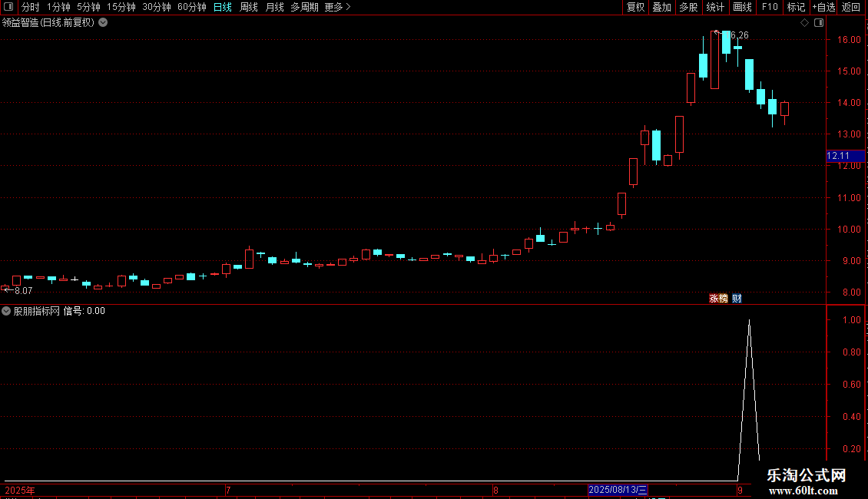Click the 领益智造(日线.前复权) chart title
The width and height of the screenshot is (868, 499).
48,23
